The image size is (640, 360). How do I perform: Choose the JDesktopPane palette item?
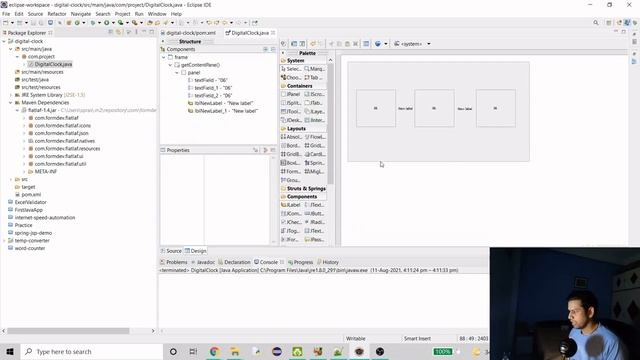[x=291, y=120]
